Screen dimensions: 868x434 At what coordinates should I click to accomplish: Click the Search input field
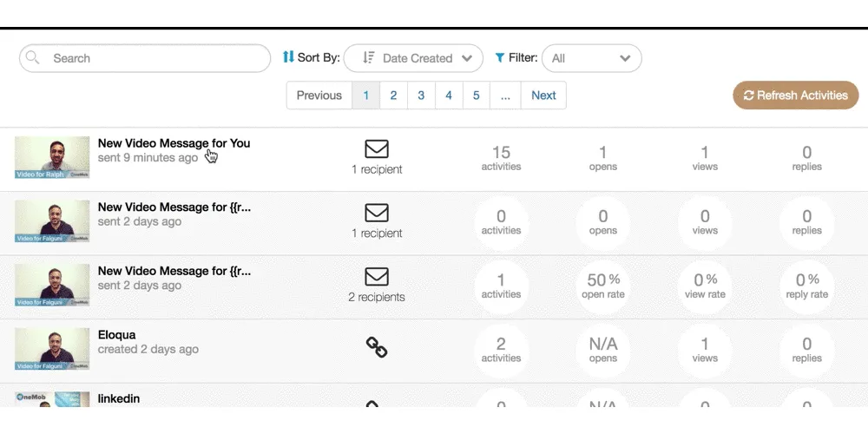[145, 58]
